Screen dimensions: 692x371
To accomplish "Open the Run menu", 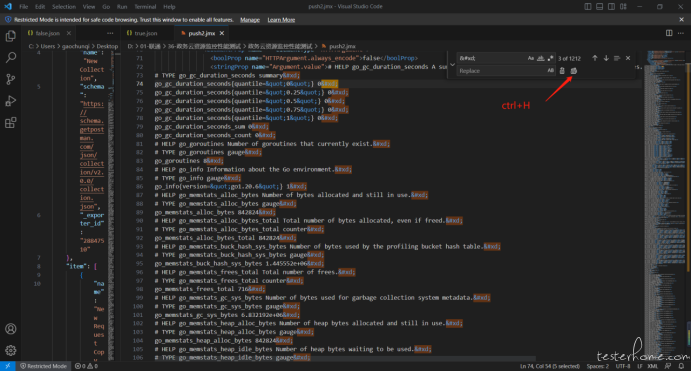I will (122, 7).
